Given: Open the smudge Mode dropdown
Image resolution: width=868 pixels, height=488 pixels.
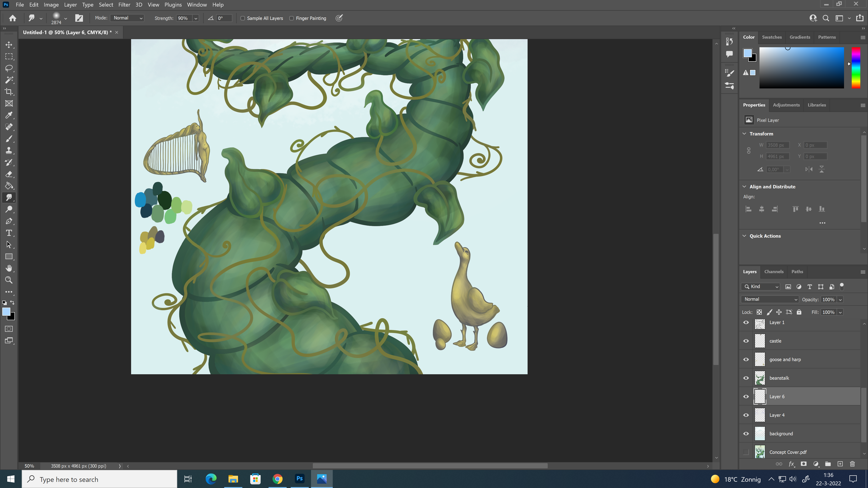Looking at the screenshot, I should coord(127,18).
